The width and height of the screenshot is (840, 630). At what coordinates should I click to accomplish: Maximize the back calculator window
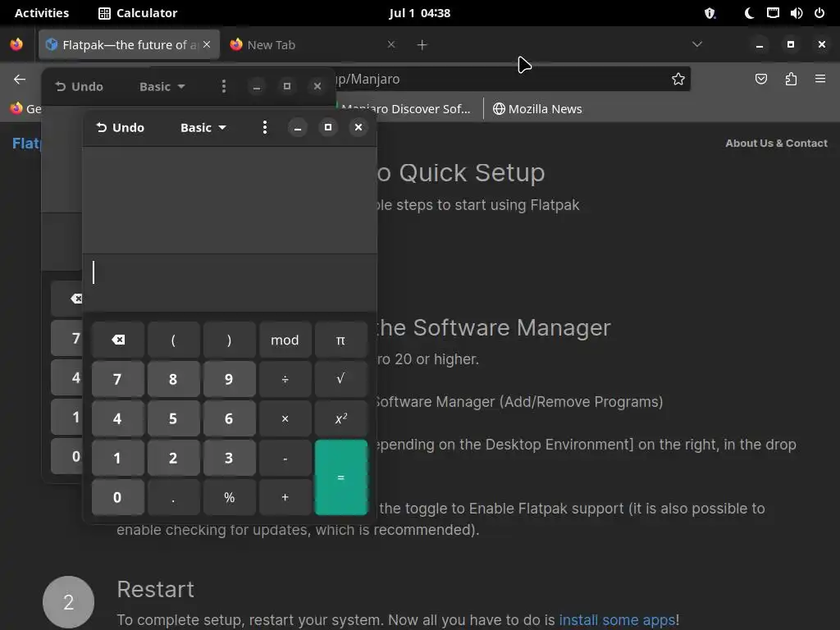tap(287, 86)
